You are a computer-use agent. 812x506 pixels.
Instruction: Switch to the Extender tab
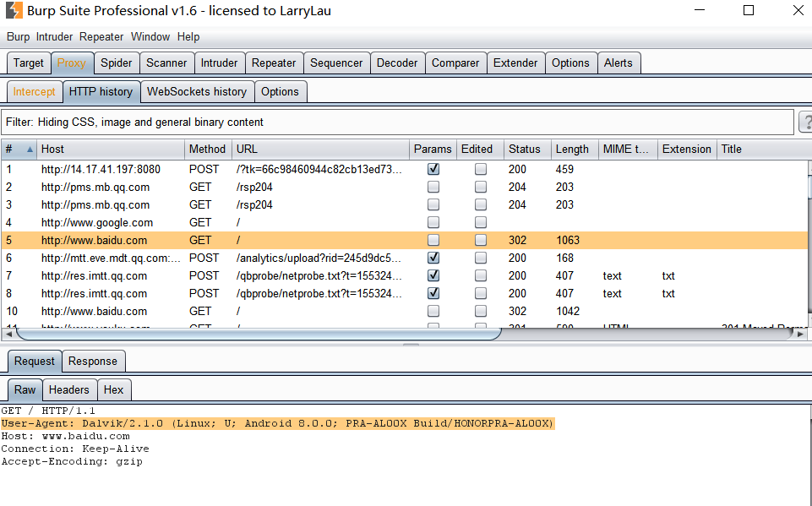point(515,63)
